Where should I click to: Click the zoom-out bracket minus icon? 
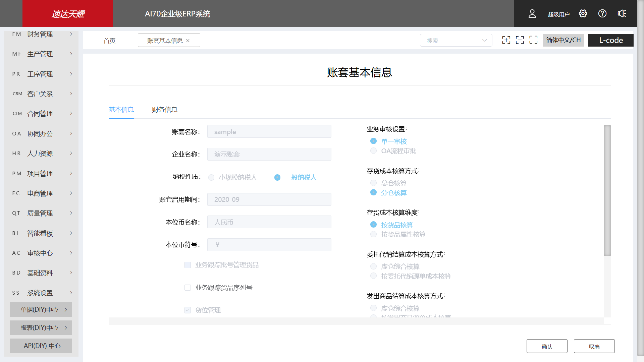click(520, 40)
